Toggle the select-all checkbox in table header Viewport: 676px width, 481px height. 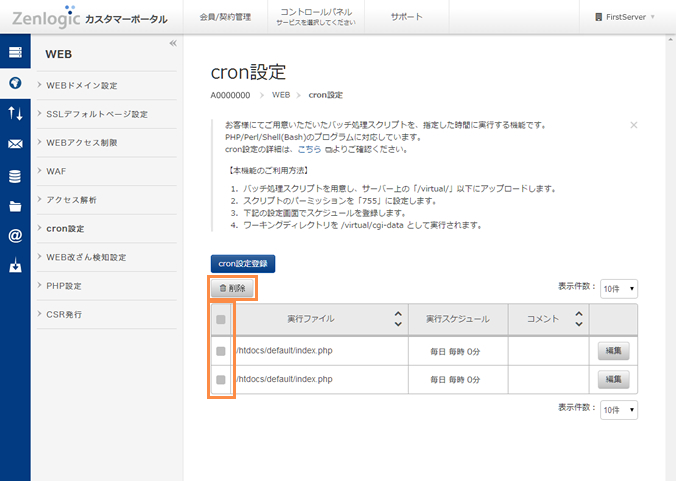[221, 320]
